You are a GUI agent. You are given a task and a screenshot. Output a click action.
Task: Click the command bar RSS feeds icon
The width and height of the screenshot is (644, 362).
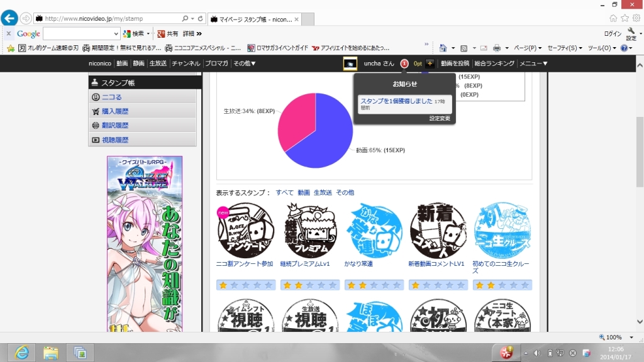click(464, 48)
